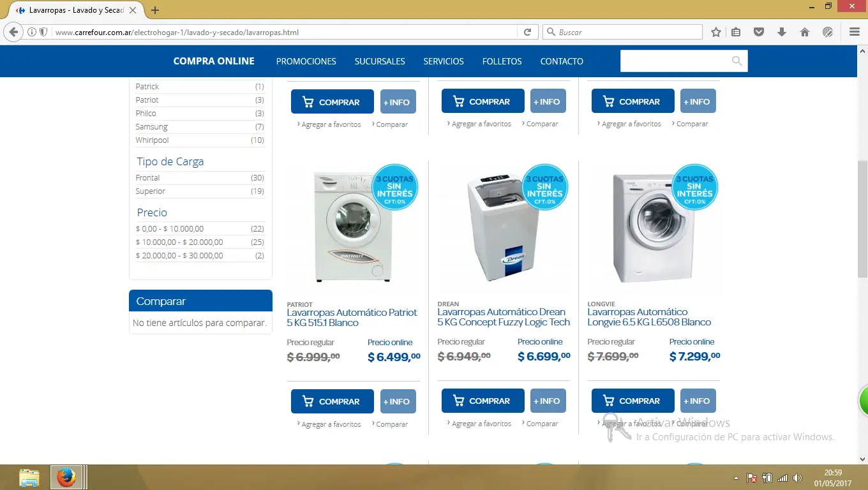The height and width of the screenshot is (490, 868).
Task: Click the globe icon in the Firefox toolbar
Action: (x=828, y=32)
